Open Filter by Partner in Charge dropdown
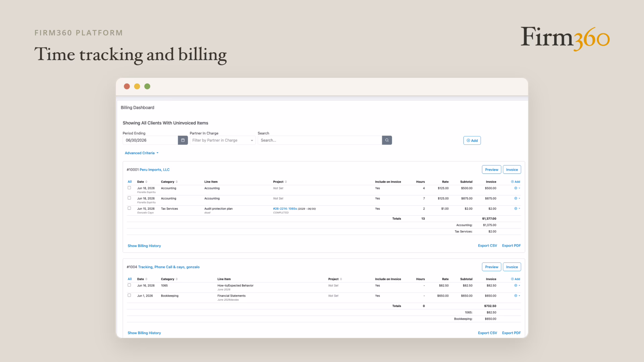Screen dimensions: 644x362 point(223,140)
